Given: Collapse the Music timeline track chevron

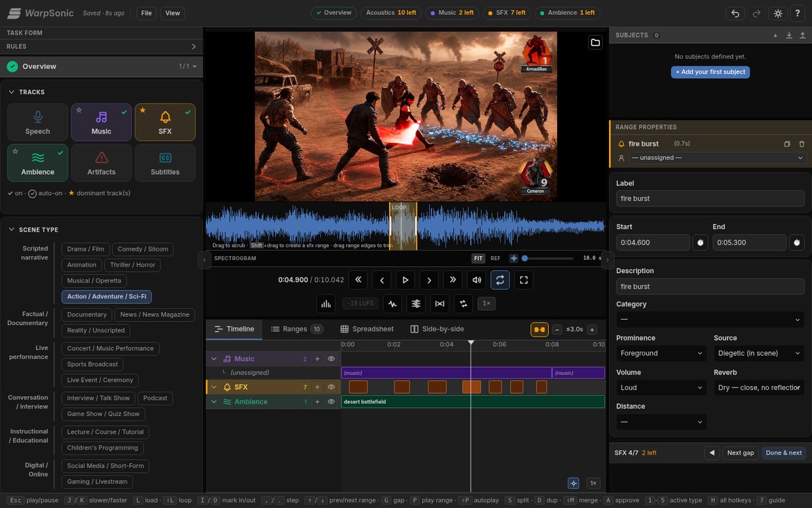Looking at the screenshot, I should (215, 359).
